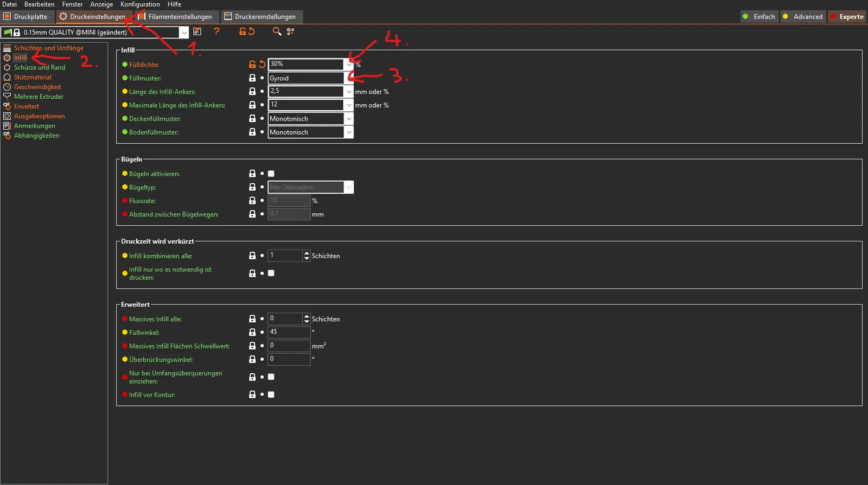Image resolution: width=868 pixels, height=485 pixels.
Task: Open Schürze und Rand settings page
Action: click(x=40, y=68)
